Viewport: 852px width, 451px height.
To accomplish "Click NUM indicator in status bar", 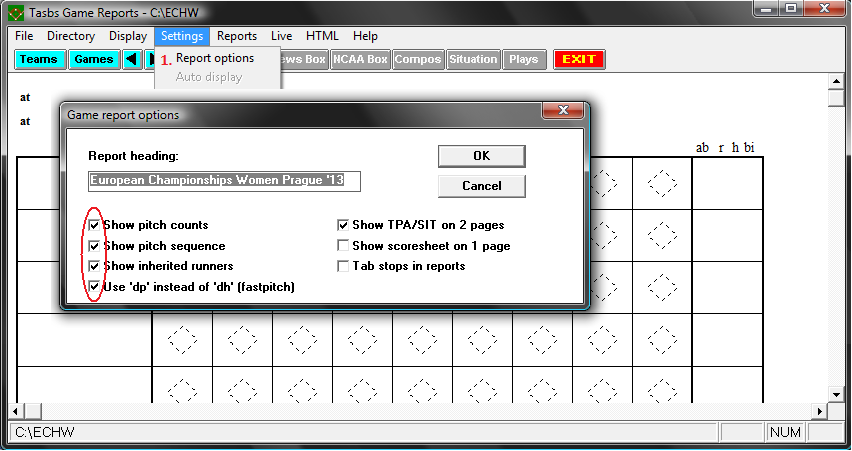I will (x=785, y=433).
